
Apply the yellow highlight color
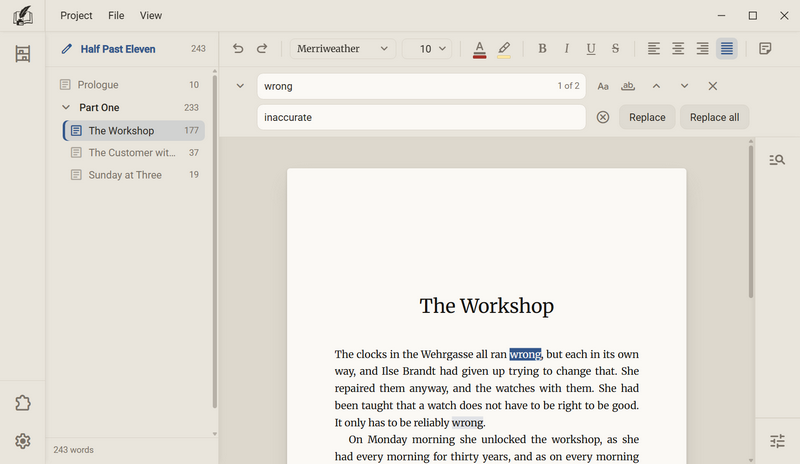pyautogui.click(x=504, y=49)
